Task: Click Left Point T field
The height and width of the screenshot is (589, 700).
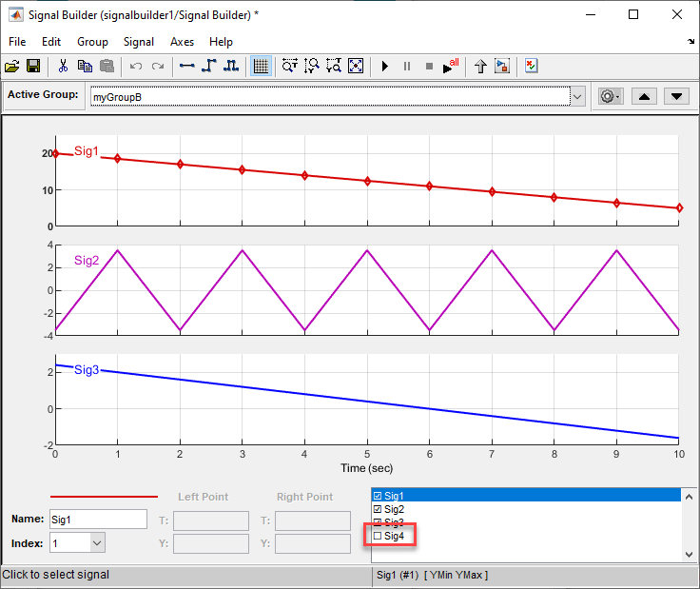Action: coord(211,521)
